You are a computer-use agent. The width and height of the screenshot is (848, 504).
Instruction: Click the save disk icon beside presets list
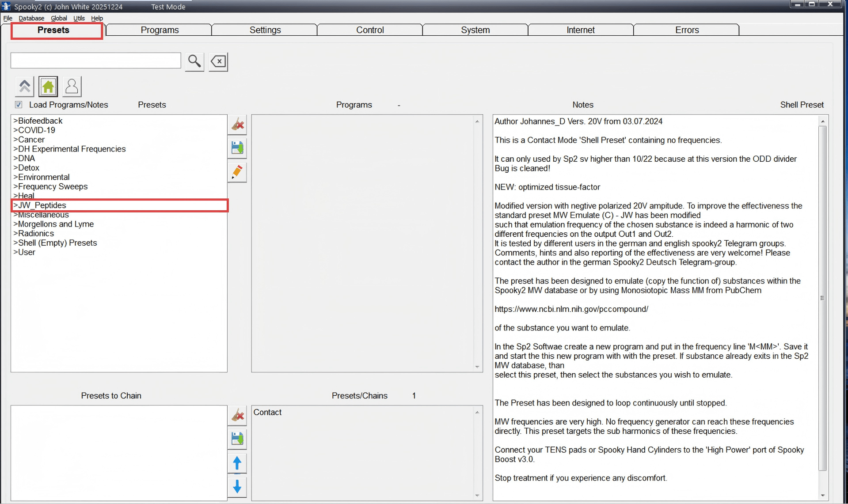pos(237,148)
